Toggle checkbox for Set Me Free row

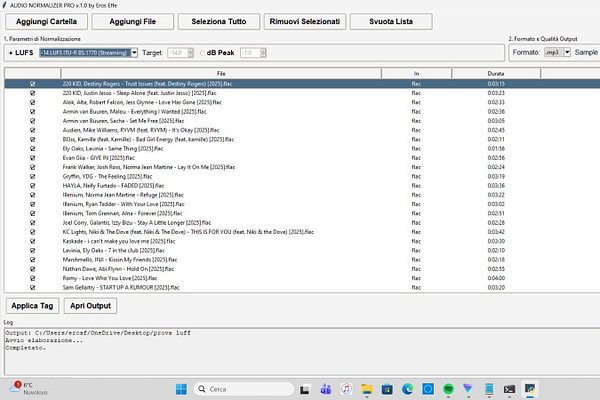pos(33,121)
